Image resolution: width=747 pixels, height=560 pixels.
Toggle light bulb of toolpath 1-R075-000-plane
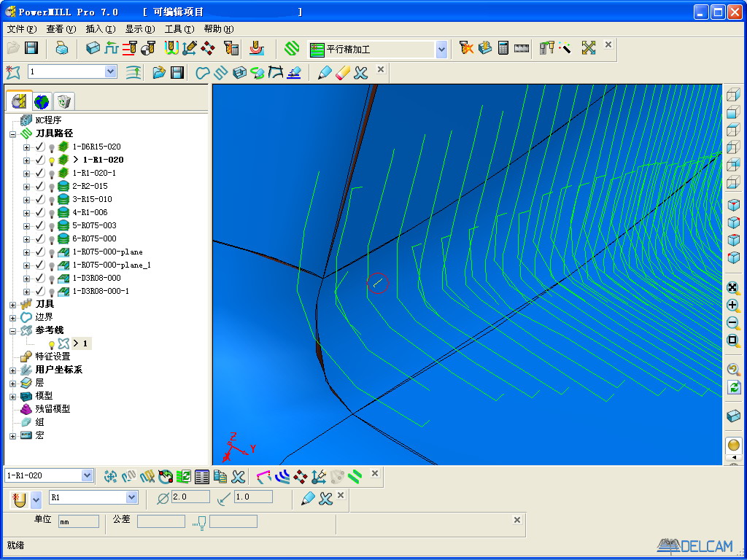(x=52, y=253)
